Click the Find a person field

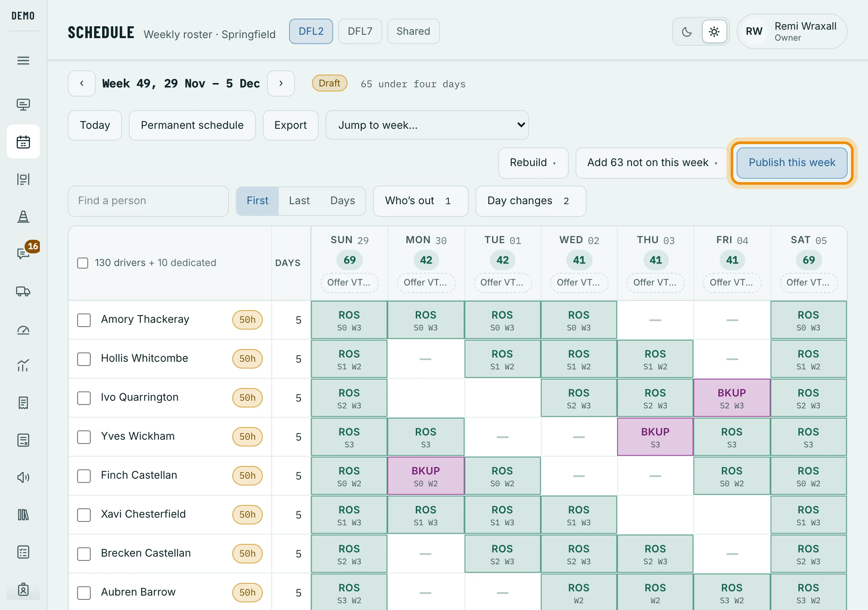click(148, 201)
